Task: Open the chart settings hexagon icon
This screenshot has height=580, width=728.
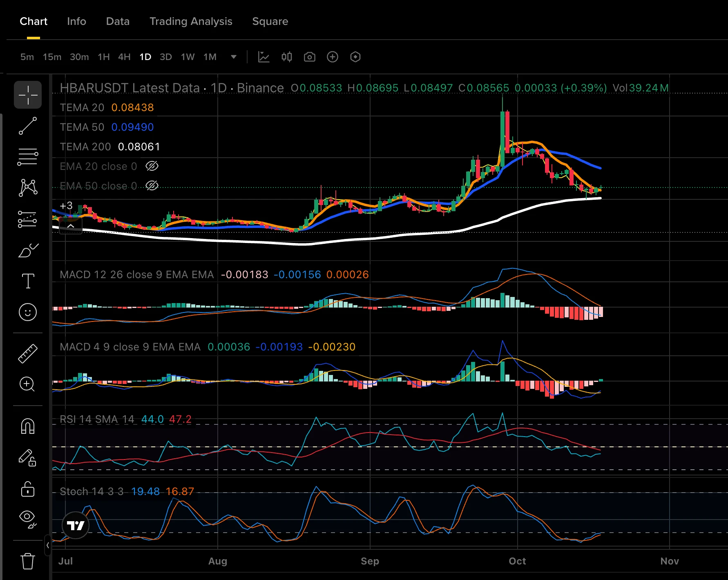Action: (x=355, y=57)
